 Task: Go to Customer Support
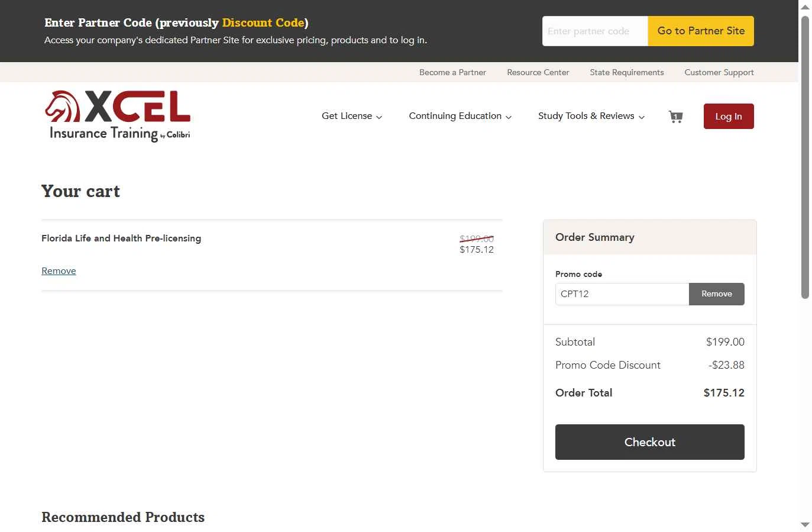[719, 72]
